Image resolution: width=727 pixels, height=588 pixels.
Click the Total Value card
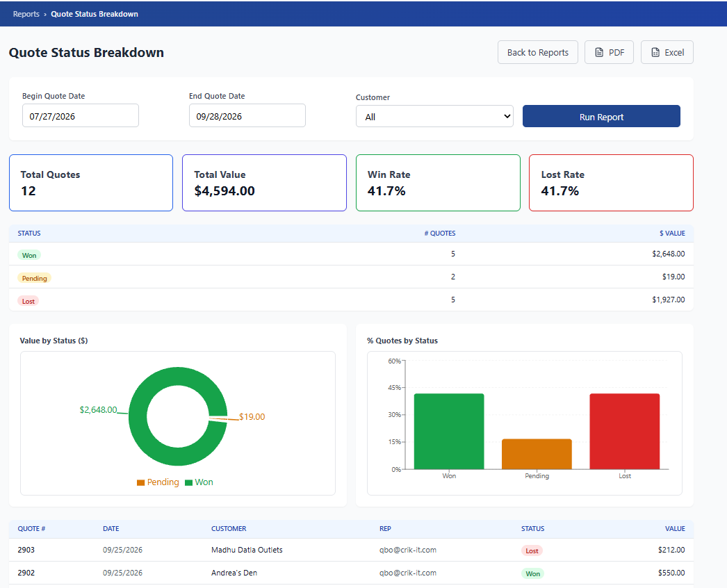(x=264, y=183)
